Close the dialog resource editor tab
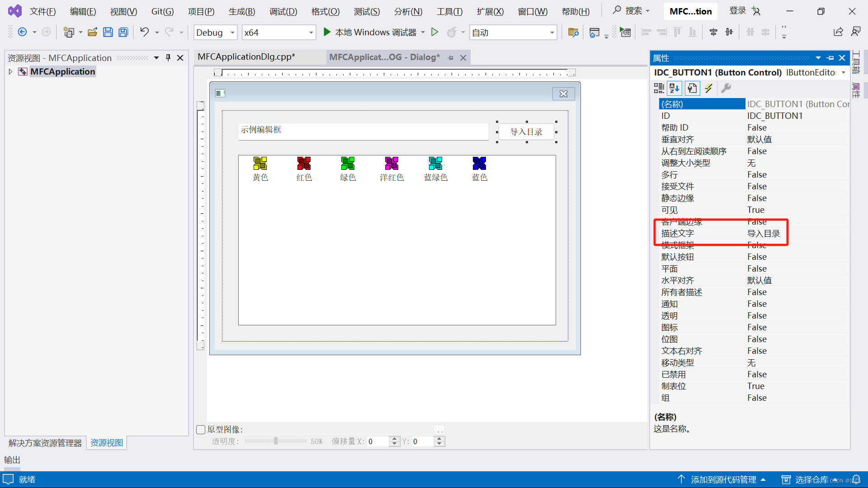The height and width of the screenshot is (488, 868). click(x=463, y=58)
